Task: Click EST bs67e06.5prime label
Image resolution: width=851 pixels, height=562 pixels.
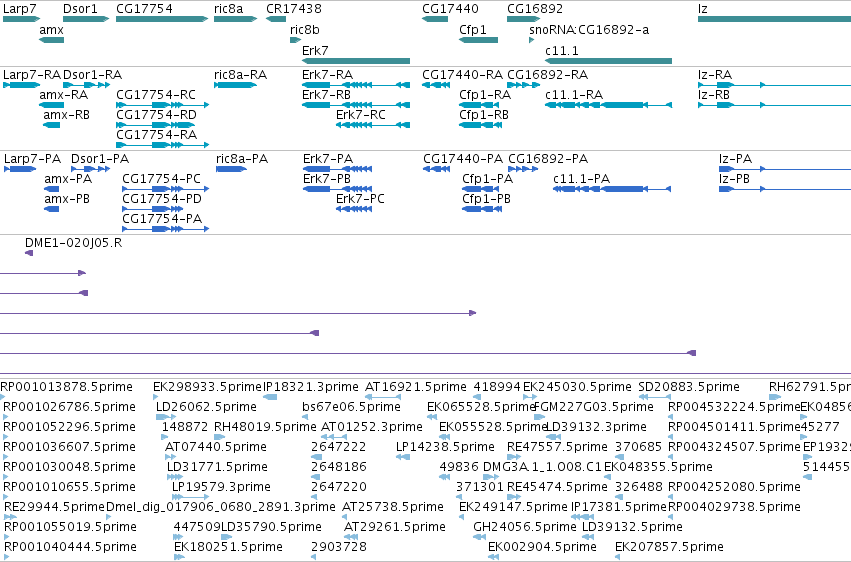Action: point(352,407)
